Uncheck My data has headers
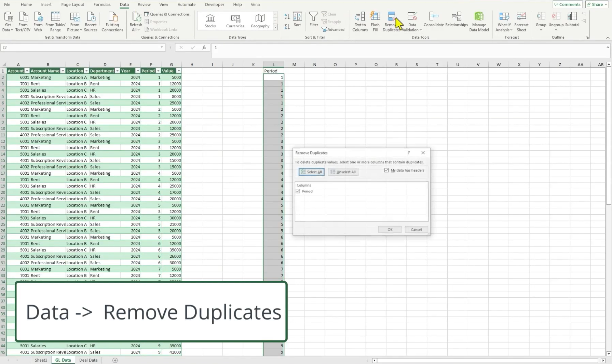The height and width of the screenshot is (364, 612). click(x=386, y=170)
